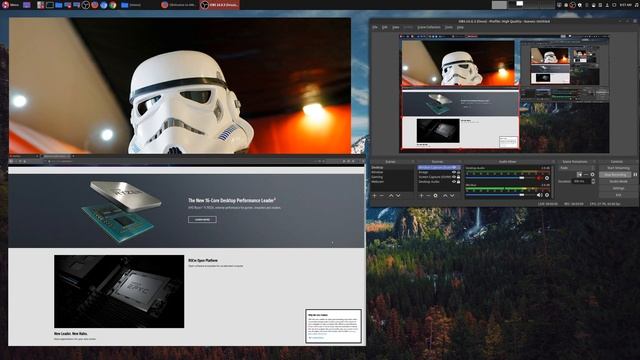Move scene down in Scenes panel

click(398, 196)
